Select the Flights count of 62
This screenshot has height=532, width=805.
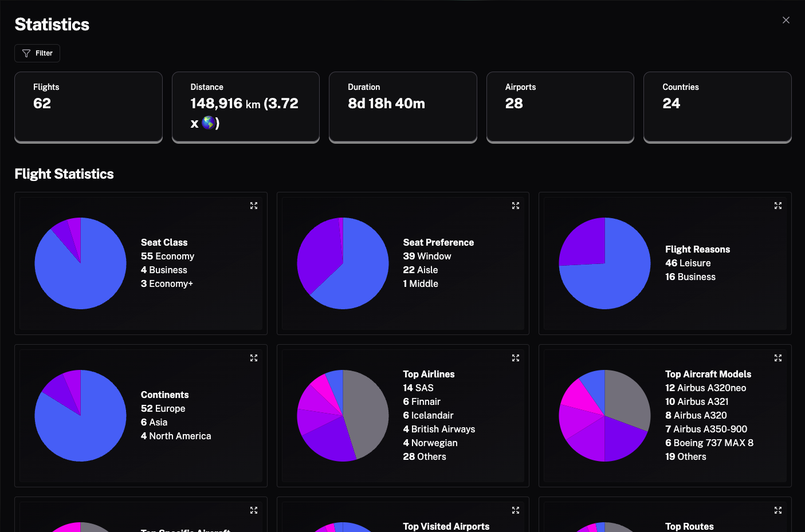pyautogui.click(x=42, y=104)
